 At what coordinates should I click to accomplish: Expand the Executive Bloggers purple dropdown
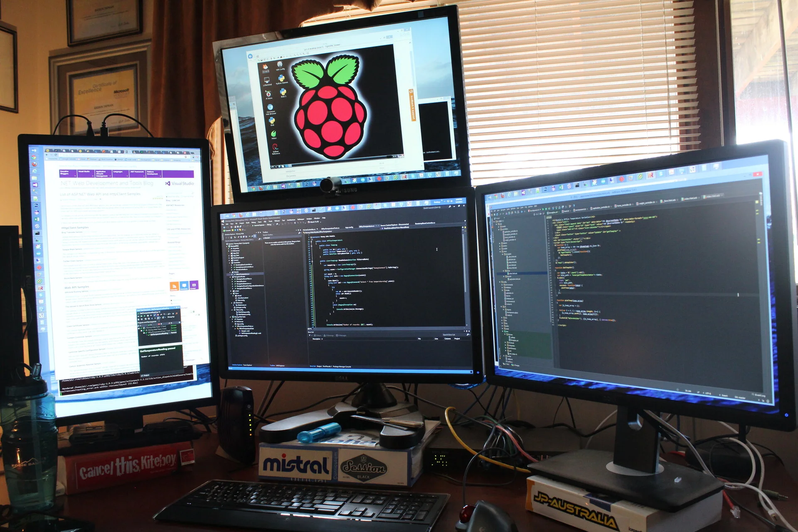[x=68, y=173]
